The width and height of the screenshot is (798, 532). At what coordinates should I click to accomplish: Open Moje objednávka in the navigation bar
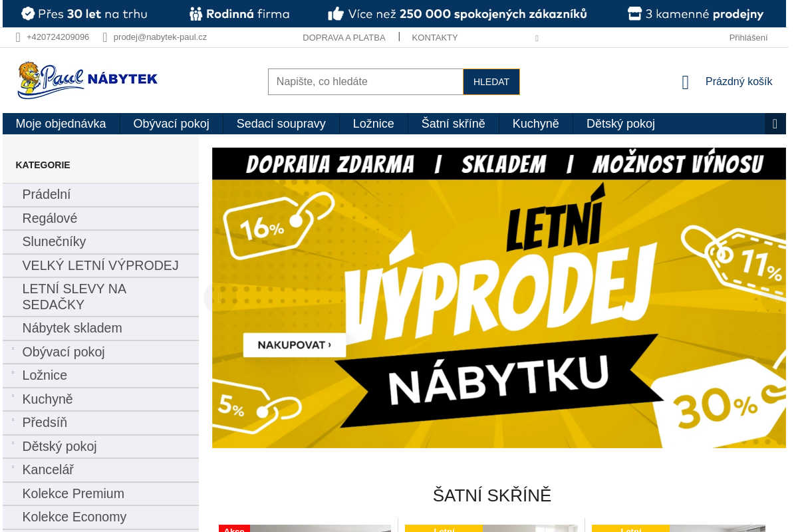click(61, 124)
